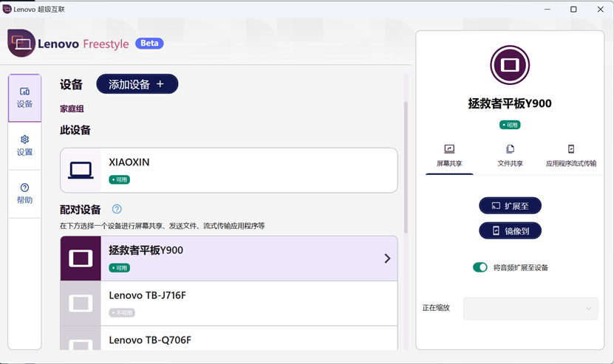Click the window title bar app icon
Screen dimensions: 614x364
click(x=7, y=9)
